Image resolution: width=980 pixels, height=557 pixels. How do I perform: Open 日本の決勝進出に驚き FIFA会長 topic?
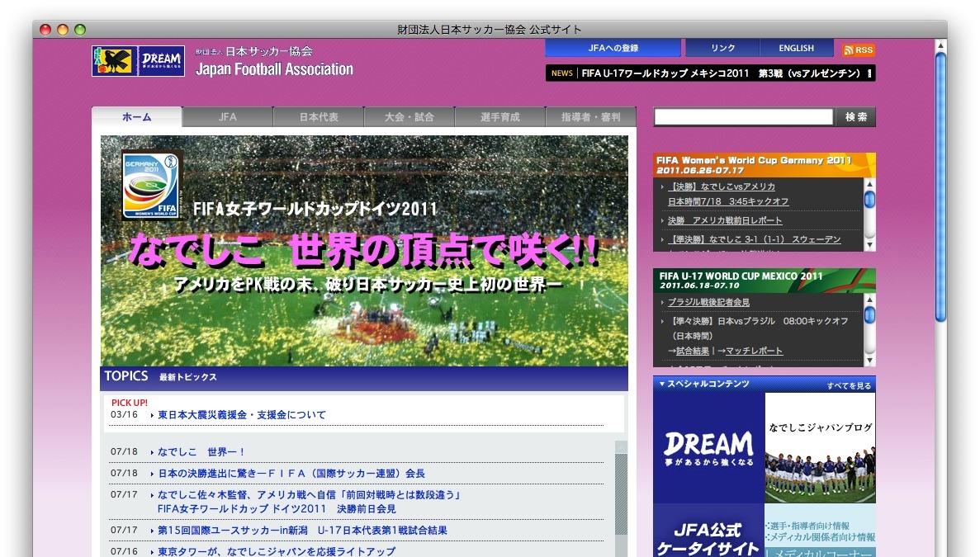click(x=291, y=474)
